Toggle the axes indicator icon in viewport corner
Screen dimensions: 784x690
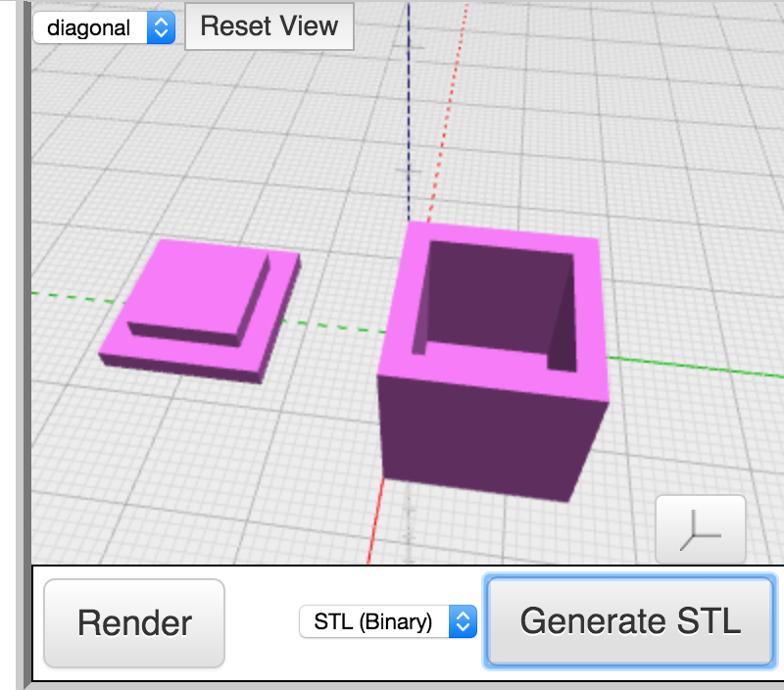700,527
